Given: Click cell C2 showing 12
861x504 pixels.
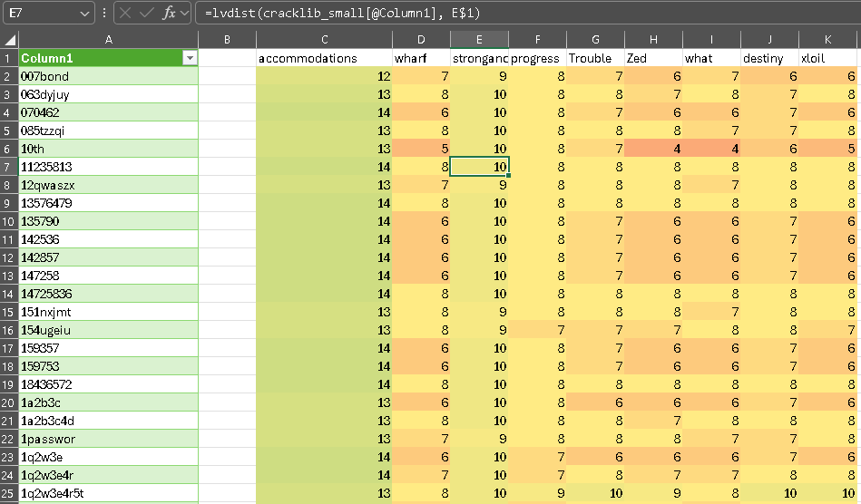Looking at the screenshot, I should [x=325, y=76].
